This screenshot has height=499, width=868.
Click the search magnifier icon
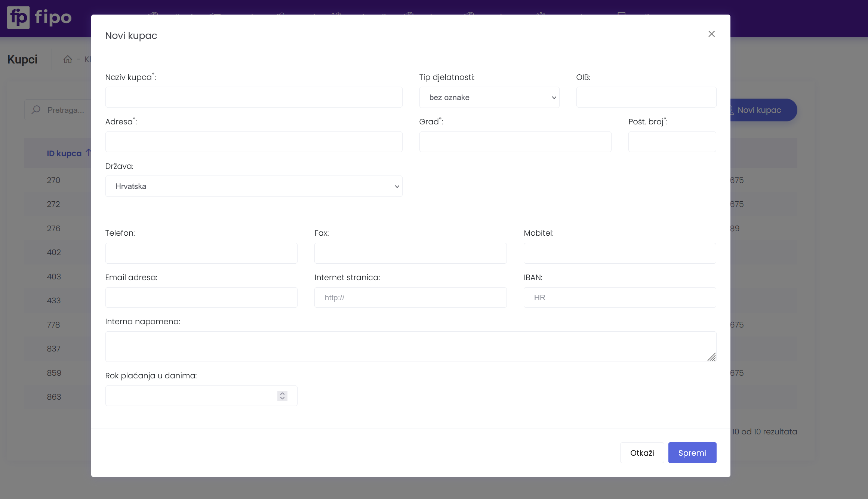tap(36, 110)
